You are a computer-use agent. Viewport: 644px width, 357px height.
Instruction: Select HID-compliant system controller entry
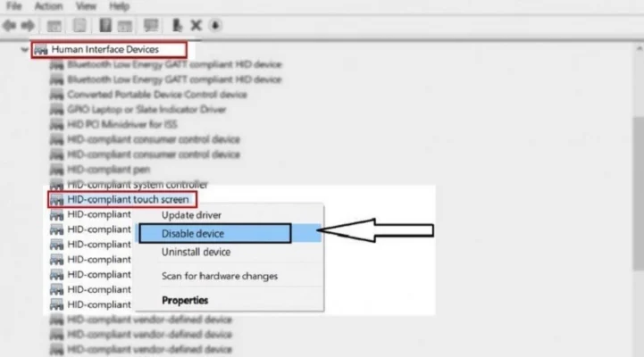point(138,185)
